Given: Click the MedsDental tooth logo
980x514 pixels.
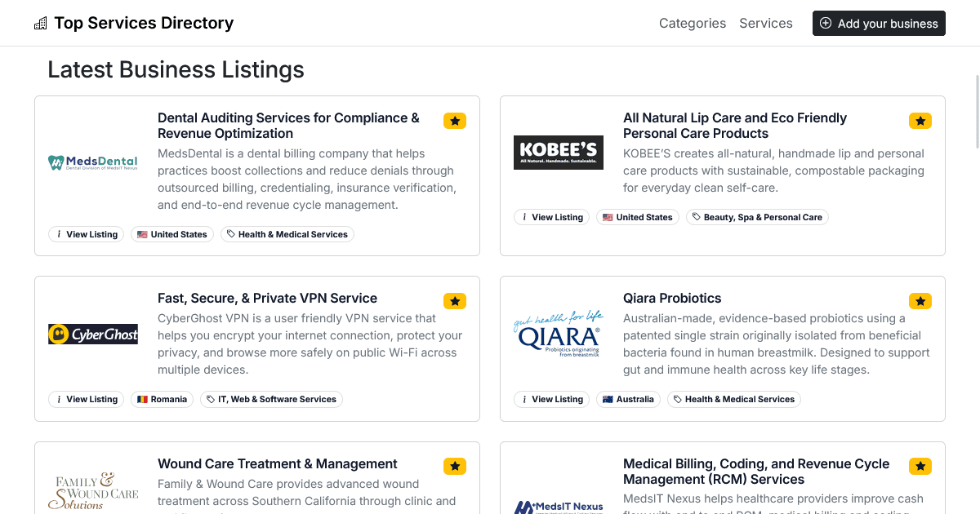Looking at the screenshot, I should coord(92,162).
